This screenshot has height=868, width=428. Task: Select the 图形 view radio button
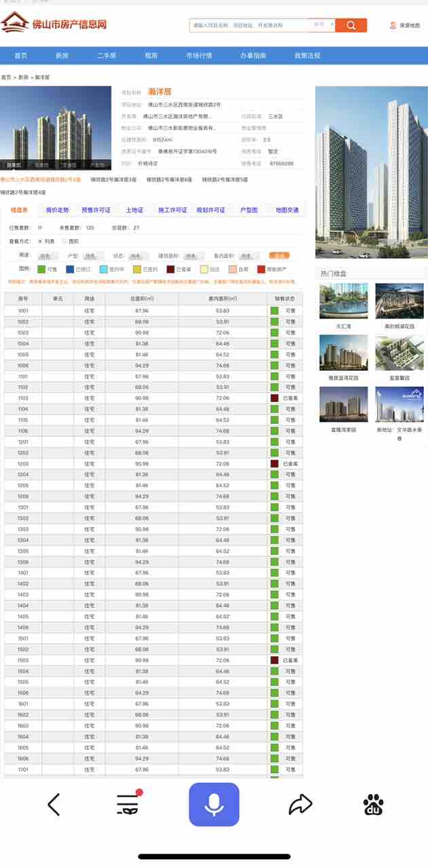tap(65, 241)
